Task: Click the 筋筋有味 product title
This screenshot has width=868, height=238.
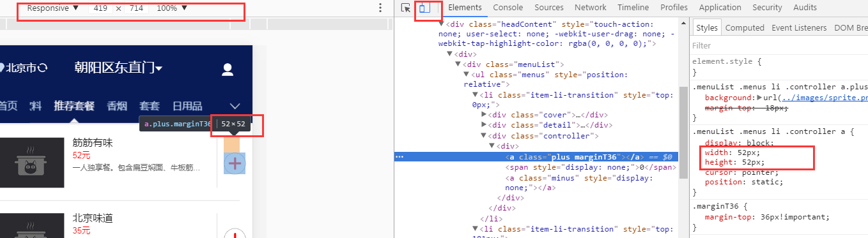Action: (x=93, y=143)
